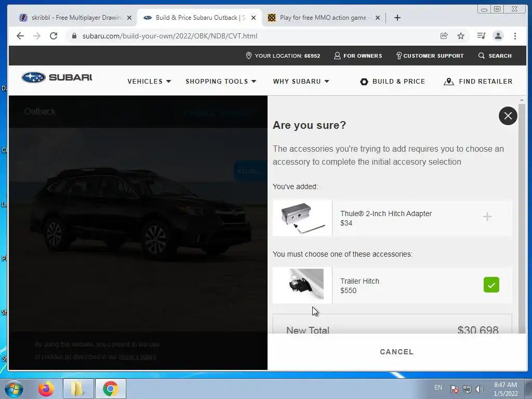Click the address bar URL

pos(170,36)
